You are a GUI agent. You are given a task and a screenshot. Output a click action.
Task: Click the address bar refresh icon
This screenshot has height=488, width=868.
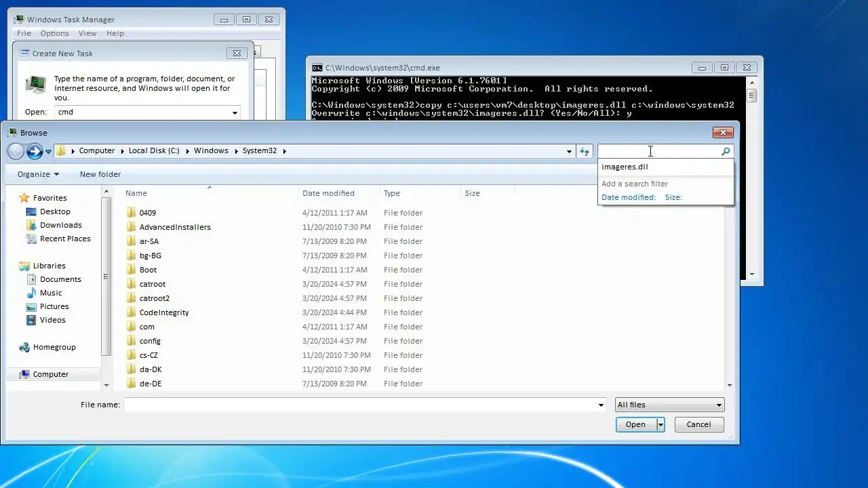click(585, 151)
